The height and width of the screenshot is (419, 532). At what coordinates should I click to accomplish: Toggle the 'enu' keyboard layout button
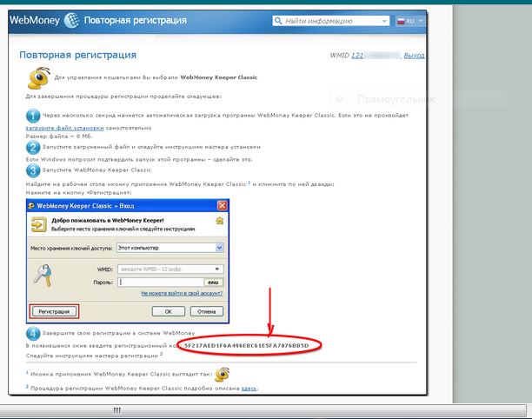click(214, 283)
